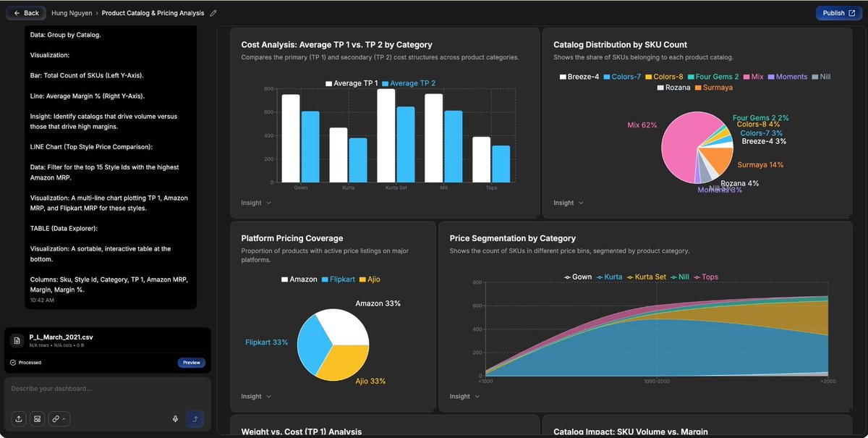
Task: Click the white Gown bar in Cost Analysis
Action: [x=291, y=138]
